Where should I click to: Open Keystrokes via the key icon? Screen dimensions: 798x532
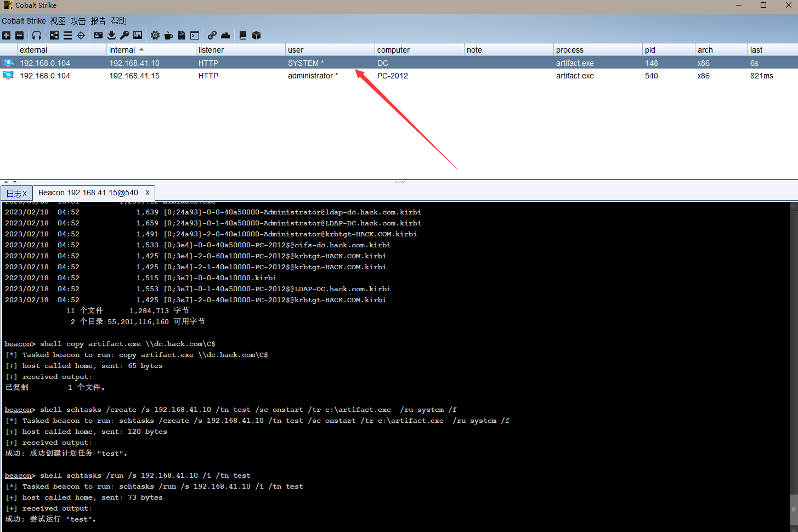point(124,35)
